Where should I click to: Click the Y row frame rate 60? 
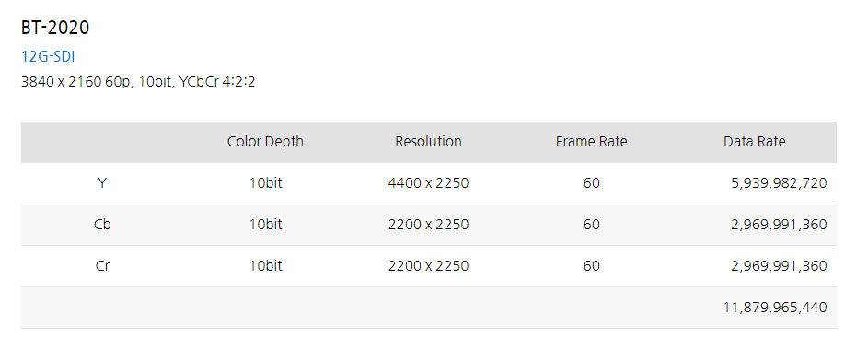pos(591,183)
